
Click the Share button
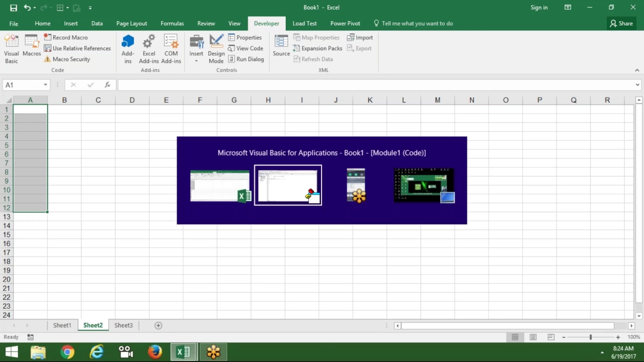621,23
